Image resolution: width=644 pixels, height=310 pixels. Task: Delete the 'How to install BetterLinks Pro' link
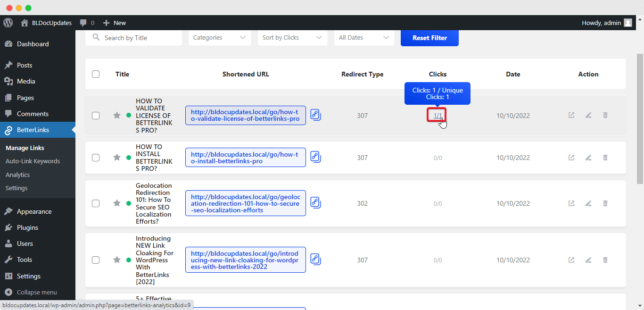(605, 158)
